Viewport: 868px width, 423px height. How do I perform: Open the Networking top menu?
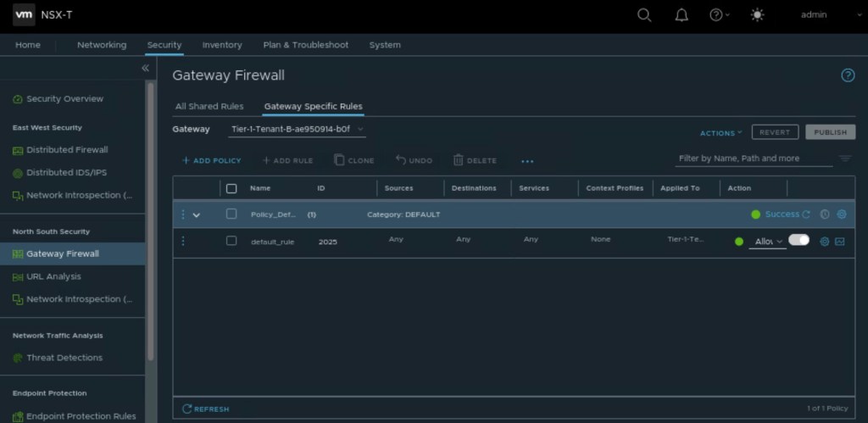point(102,45)
